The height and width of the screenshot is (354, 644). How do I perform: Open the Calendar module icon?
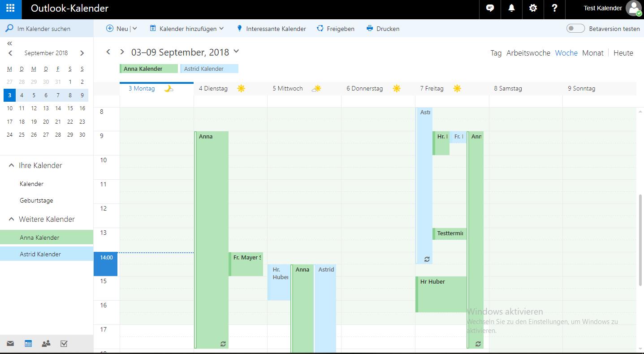(x=28, y=344)
